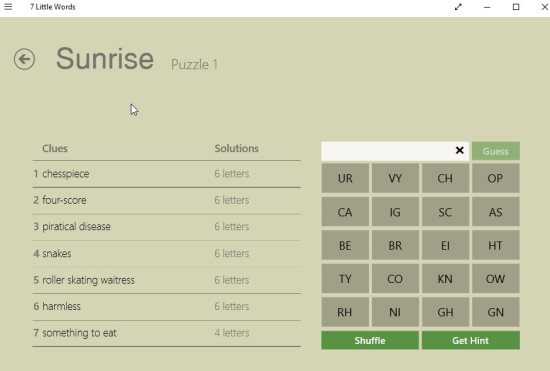The width and height of the screenshot is (550, 371).
Task: Choose the BE letter tile
Action: tap(345, 245)
